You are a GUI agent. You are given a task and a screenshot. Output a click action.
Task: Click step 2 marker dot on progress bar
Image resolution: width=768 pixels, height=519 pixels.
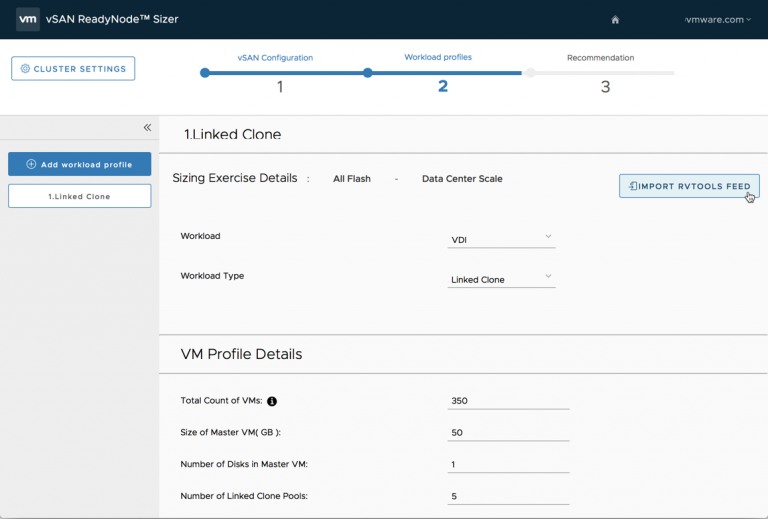(x=367, y=73)
